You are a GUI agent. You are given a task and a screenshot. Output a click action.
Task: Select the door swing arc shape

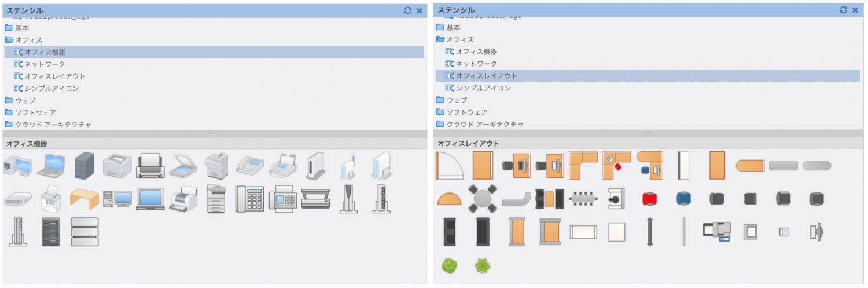click(x=449, y=166)
